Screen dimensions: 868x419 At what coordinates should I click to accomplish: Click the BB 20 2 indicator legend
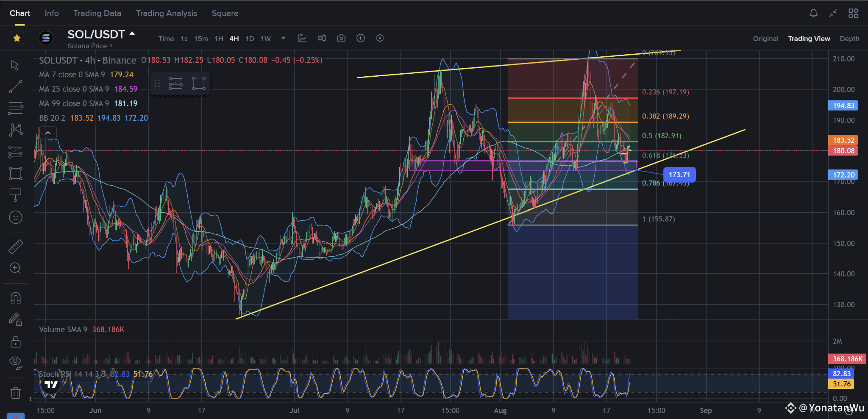pyautogui.click(x=93, y=118)
